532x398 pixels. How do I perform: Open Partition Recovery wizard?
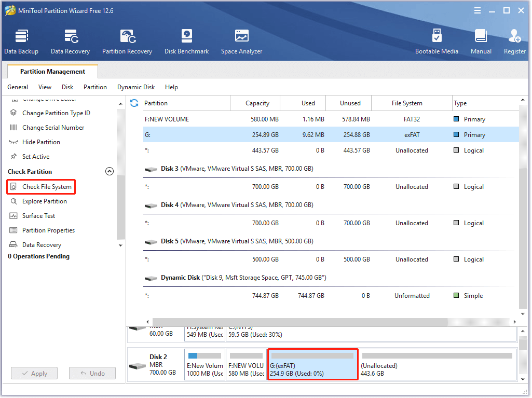click(127, 42)
